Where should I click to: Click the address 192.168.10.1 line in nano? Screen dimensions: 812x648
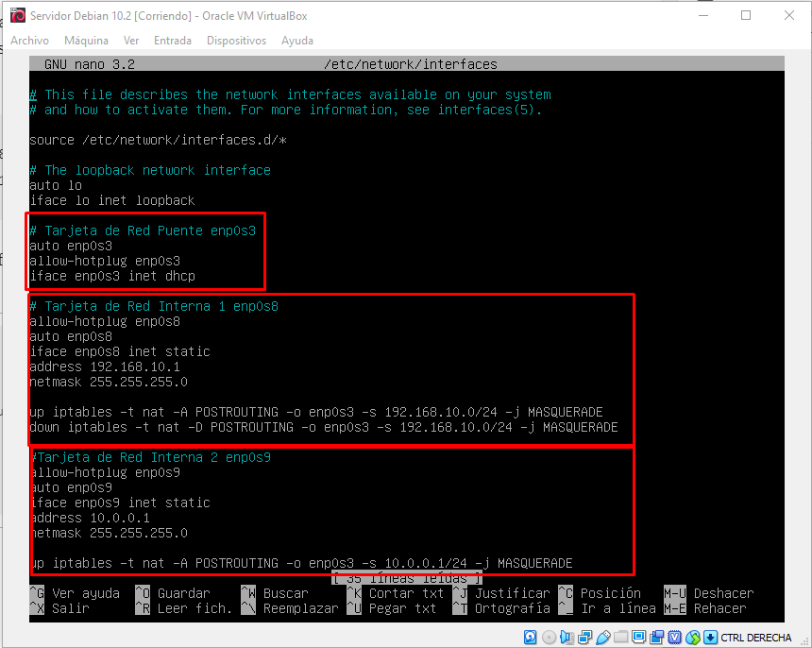coord(105,367)
